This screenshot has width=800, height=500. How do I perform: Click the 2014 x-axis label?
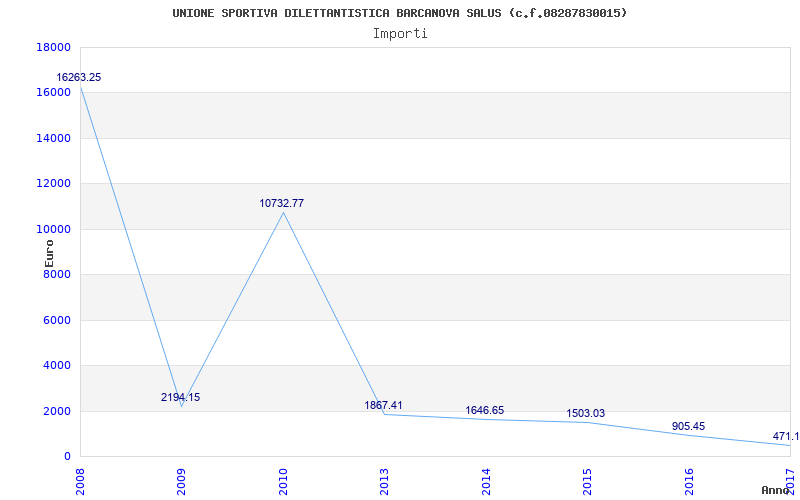(x=486, y=482)
